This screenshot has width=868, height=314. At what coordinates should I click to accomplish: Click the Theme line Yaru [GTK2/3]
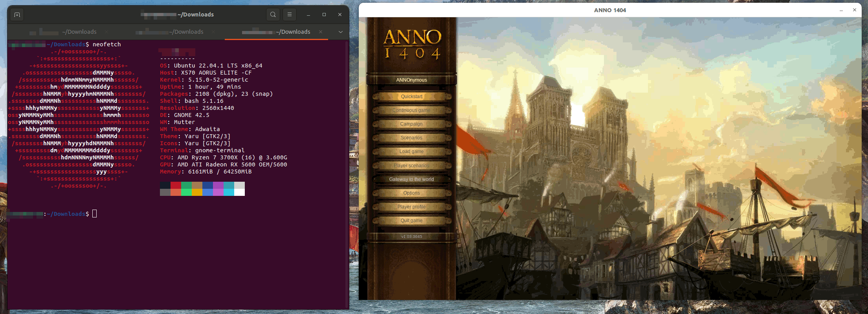pos(195,136)
